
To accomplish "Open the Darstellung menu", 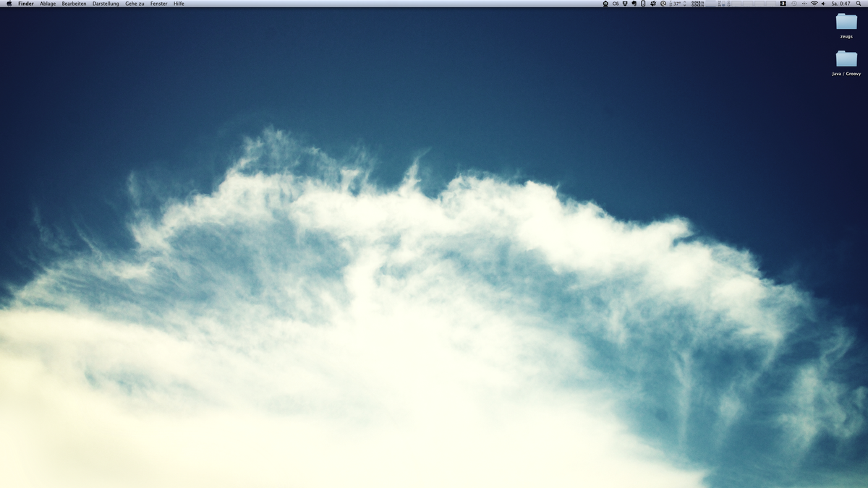I will pyautogui.click(x=106, y=4).
